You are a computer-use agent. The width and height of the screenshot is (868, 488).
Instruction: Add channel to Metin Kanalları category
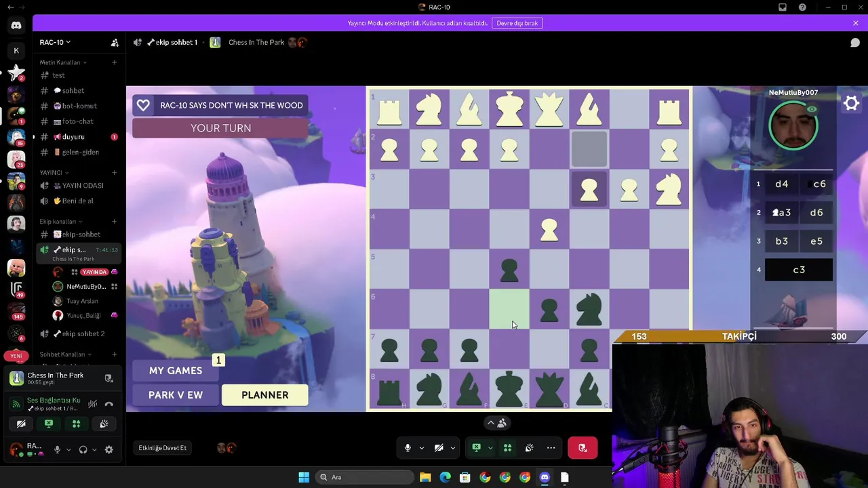114,62
